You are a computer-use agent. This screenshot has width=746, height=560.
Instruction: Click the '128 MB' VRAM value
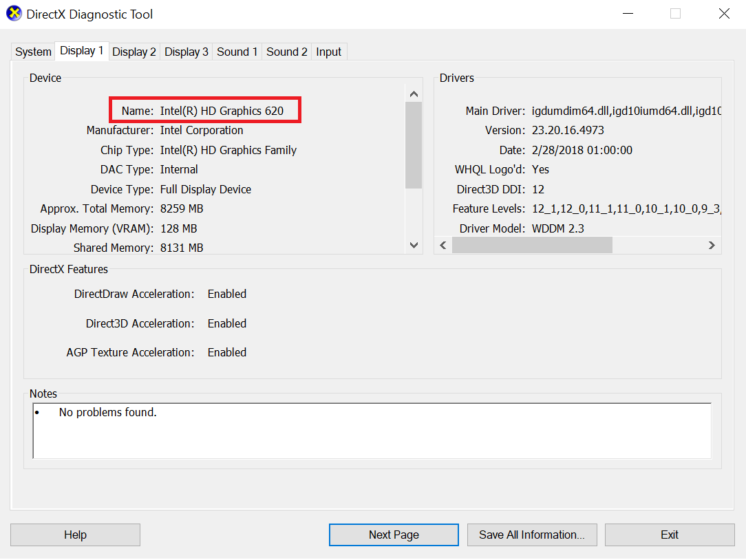(178, 229)
